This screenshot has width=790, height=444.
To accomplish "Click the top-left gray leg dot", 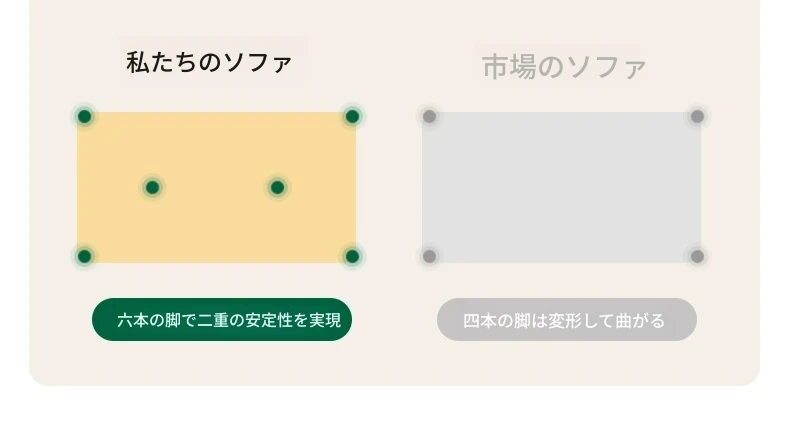I will 429,116.
